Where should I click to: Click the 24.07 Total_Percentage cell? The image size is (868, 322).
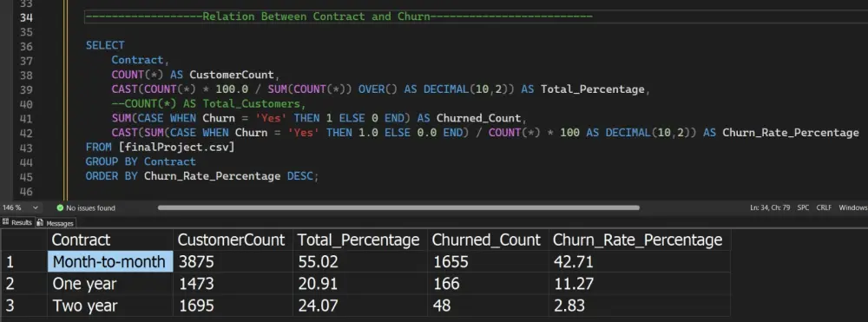pyautogui.click(x=360, y=305)
